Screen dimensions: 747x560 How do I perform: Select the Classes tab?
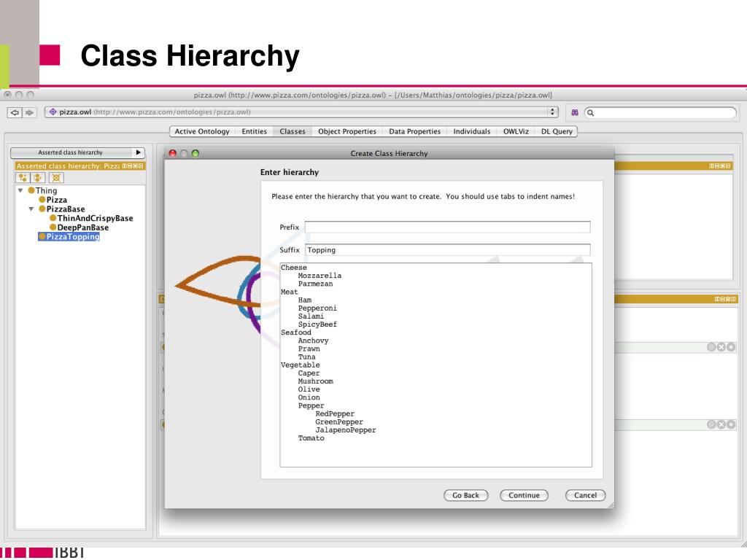pyautogui.click(x=293, y=131)
